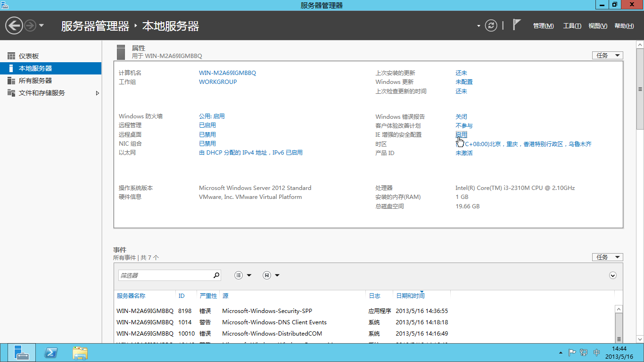
Task: Open the notifications flag icon
Action: coord(517,25)
